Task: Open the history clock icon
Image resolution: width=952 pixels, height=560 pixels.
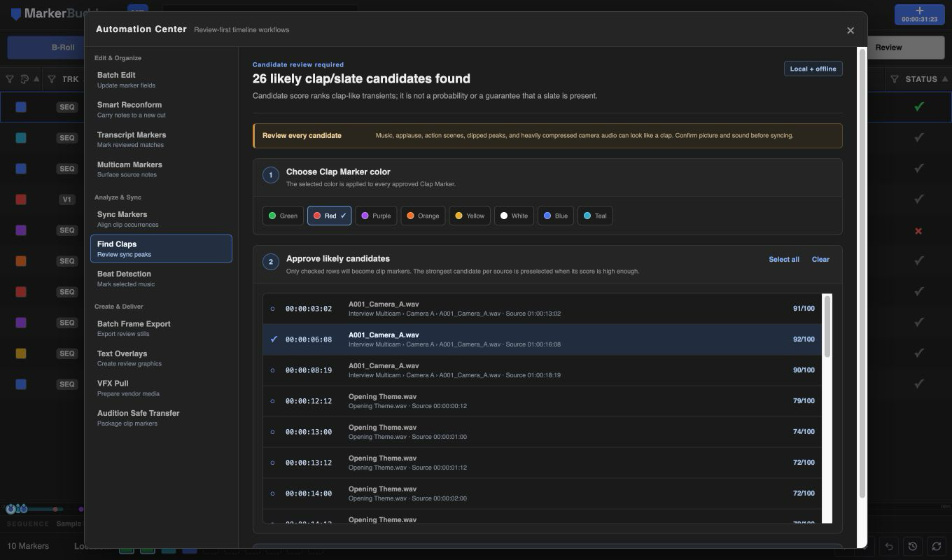Action: pyautogui.click(x=913, y=546)
